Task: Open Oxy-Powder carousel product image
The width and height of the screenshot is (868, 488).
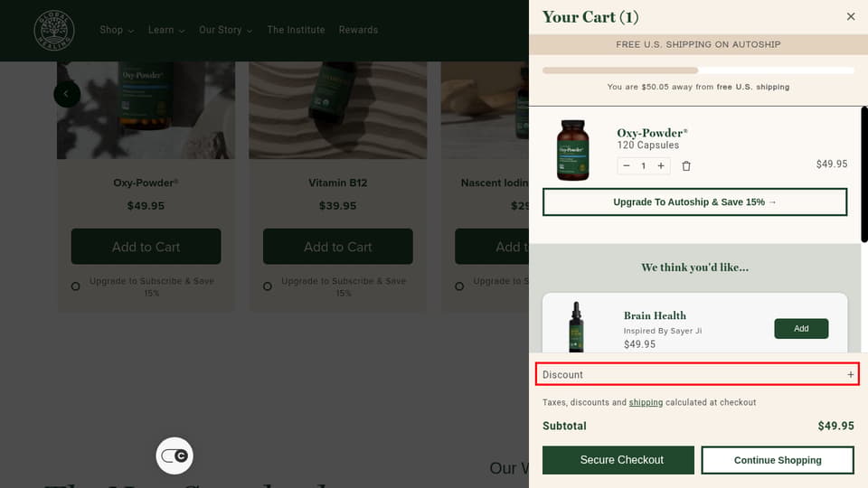Action: point(146,110)
